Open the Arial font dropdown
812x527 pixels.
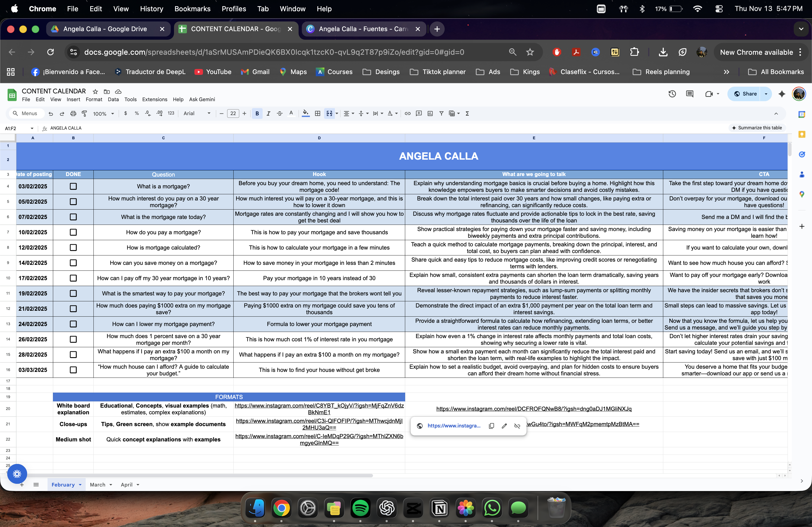point(197,114)
